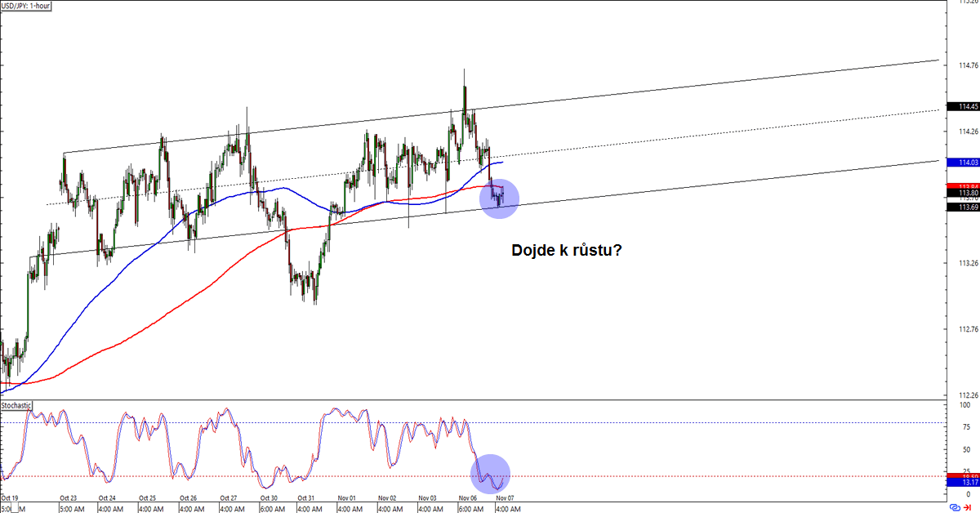Click the Nov 07 date label

(x=505, y=497)
